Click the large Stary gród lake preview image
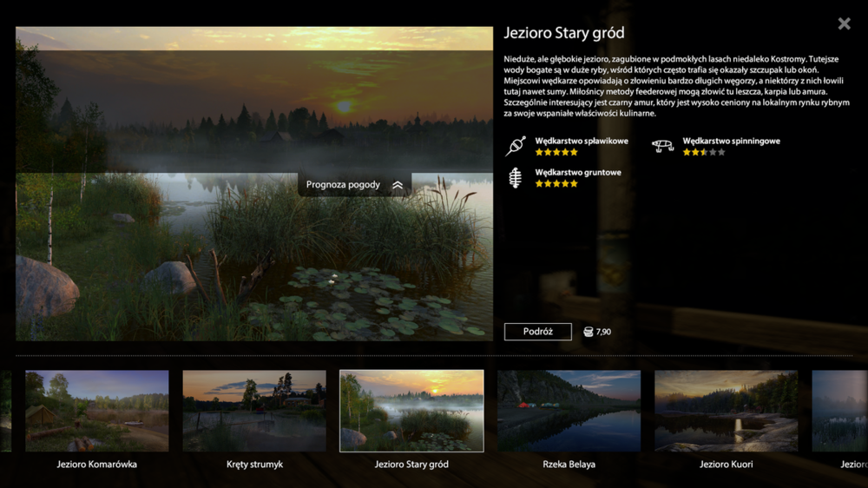 click(x=254, y=183)
